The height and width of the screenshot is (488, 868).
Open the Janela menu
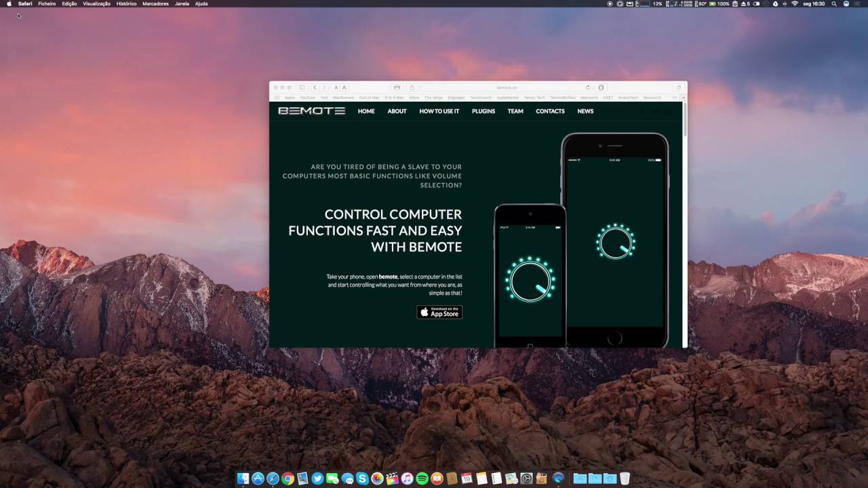click(182, 3)
